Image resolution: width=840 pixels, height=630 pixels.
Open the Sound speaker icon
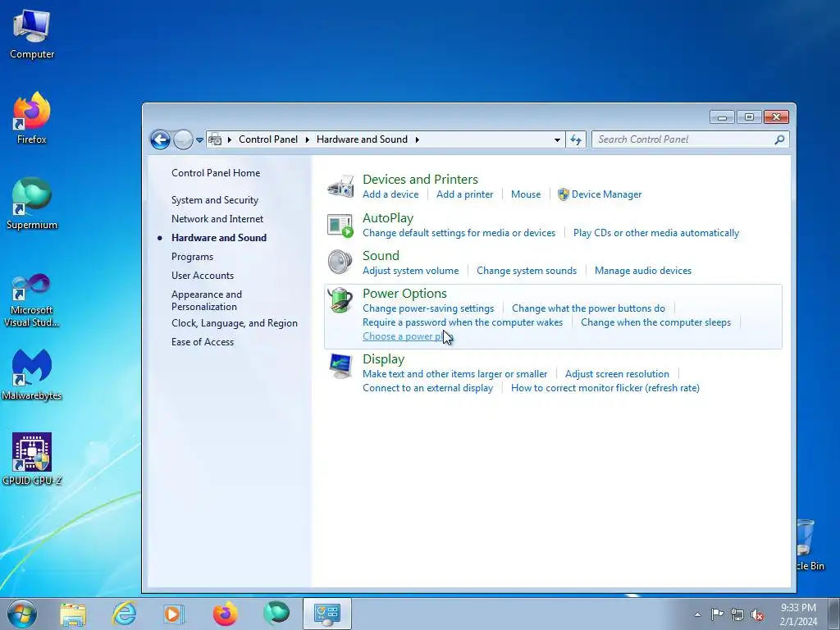(x=340, y=262)
